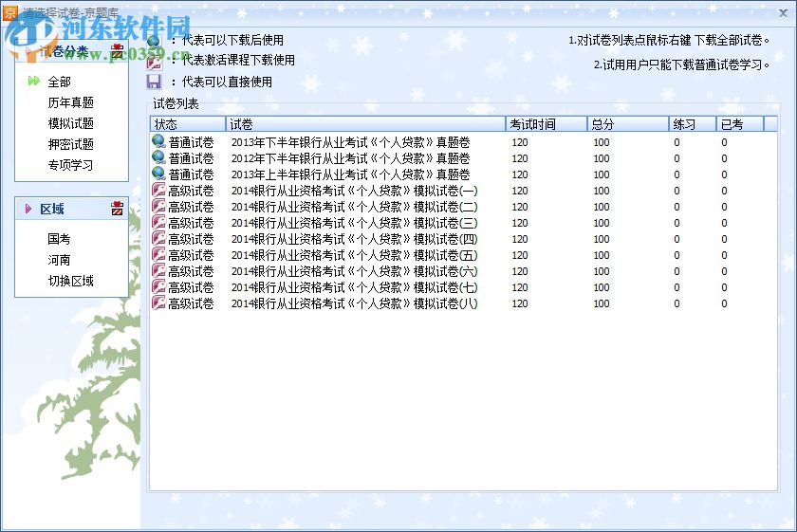The width and height of the screenshot is (797, 532).
Task: Select 押密试题 category
Action: (70, 144)
